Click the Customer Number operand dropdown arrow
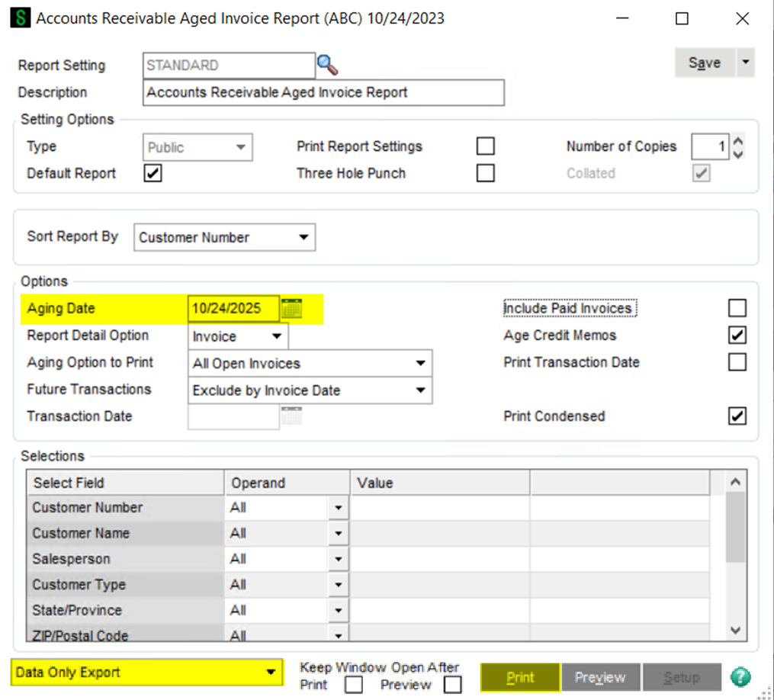This screenshot has height=700, width=774. 338,507
